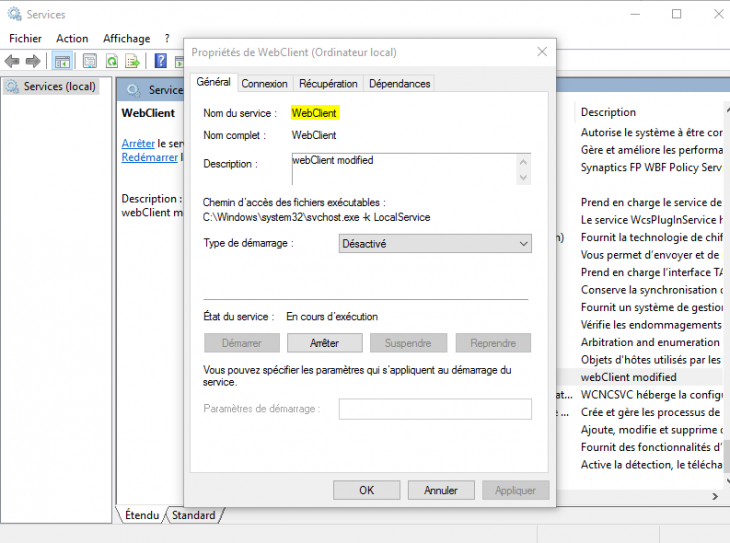Viewport: 730px width, 543px height.
Task: Select Services (local) in the console tree
Action: tap(50, 87)
